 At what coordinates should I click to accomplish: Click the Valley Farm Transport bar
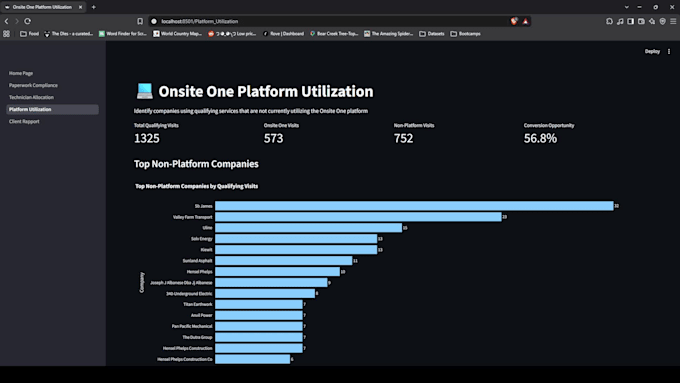[x=358, y=217]
